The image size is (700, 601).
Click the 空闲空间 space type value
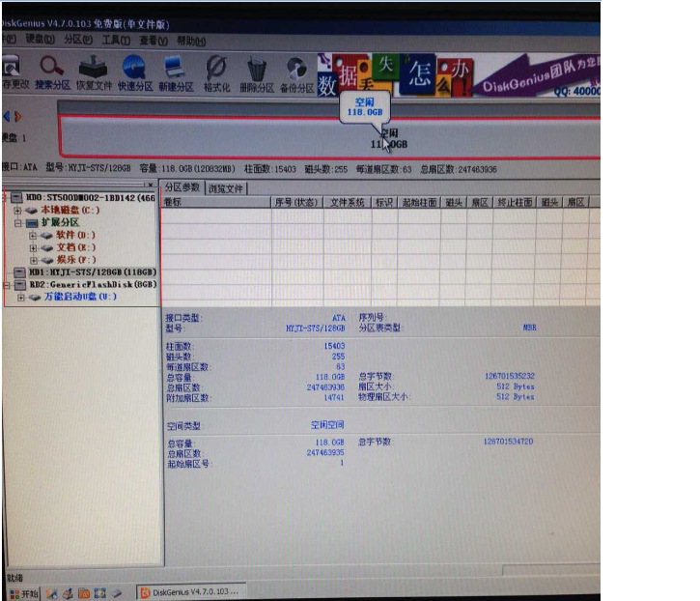pos(327,424)
